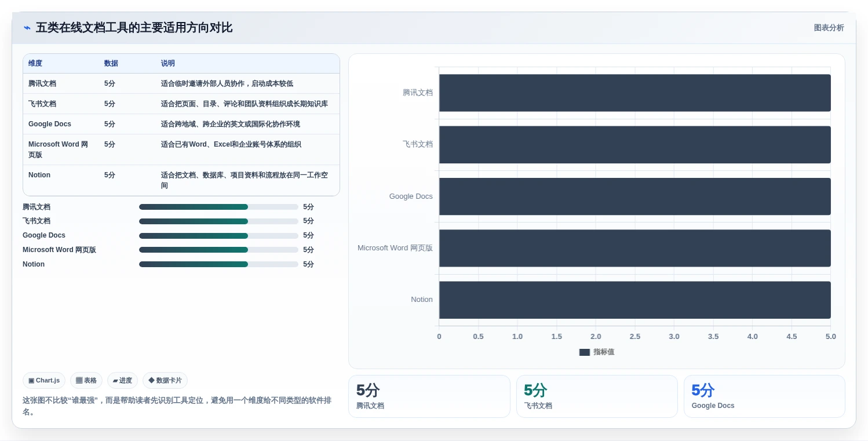
Task: Click the blue icon beside the page title
Action: click(x=27, y=28)
